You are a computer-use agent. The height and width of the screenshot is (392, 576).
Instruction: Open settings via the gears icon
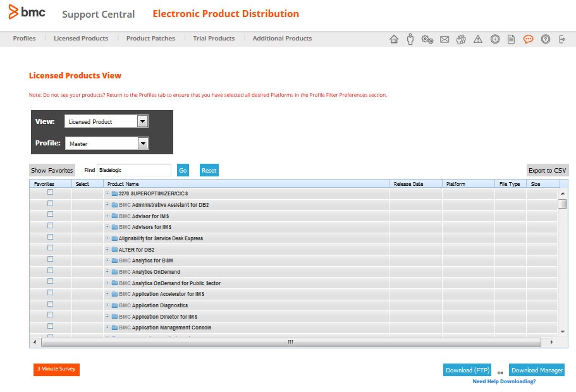[x=427, y=39]
